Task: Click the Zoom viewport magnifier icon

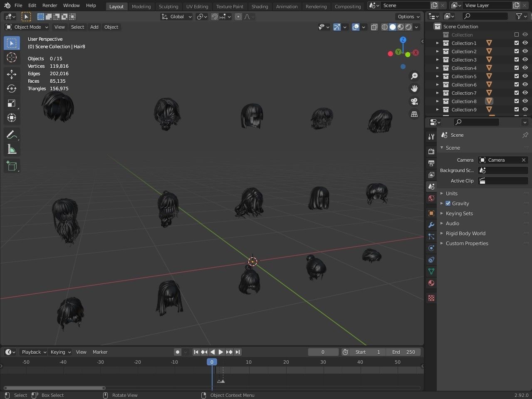Action: click(414, 76)
